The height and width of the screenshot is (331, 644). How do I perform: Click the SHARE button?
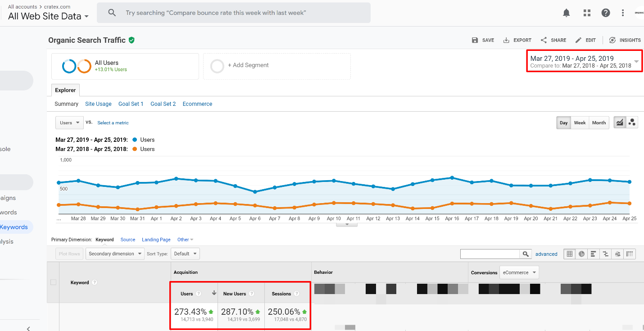click(553, 40)
